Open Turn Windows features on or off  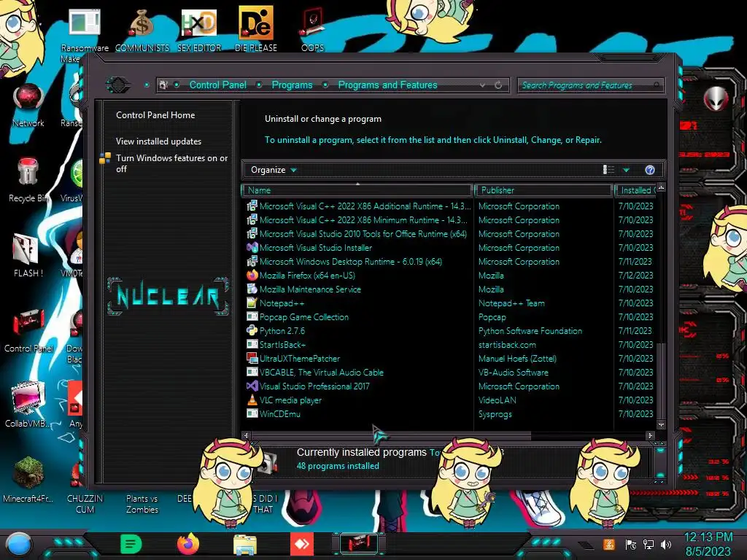(x=171, y=163)
